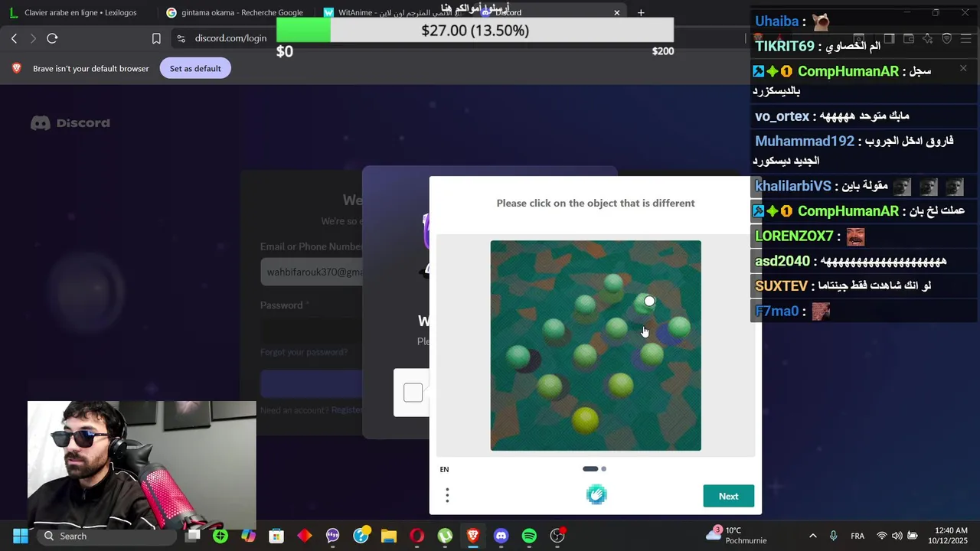Viewport: 980px width, 551px height.
Task: Click the Discord logo on login page
Action: (x=70, y=123)
